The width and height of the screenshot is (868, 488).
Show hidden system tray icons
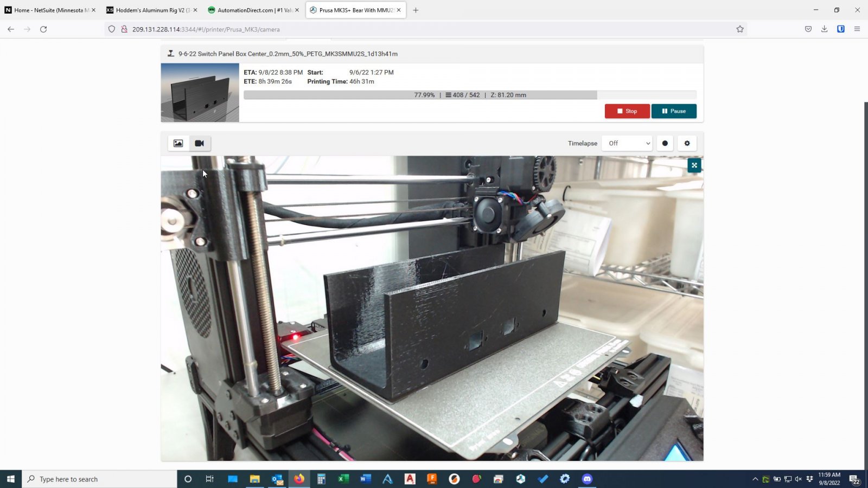[755, 479]
